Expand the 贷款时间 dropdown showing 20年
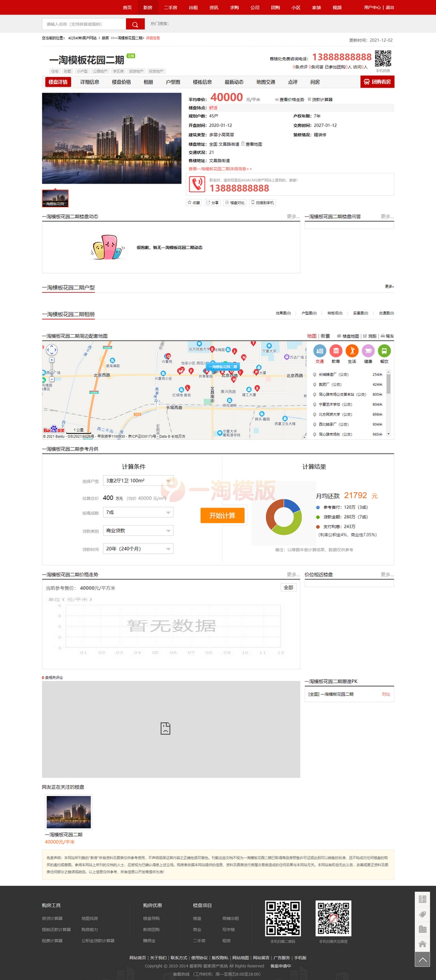Screen dimensions: 436x980 tap(139, 549)
